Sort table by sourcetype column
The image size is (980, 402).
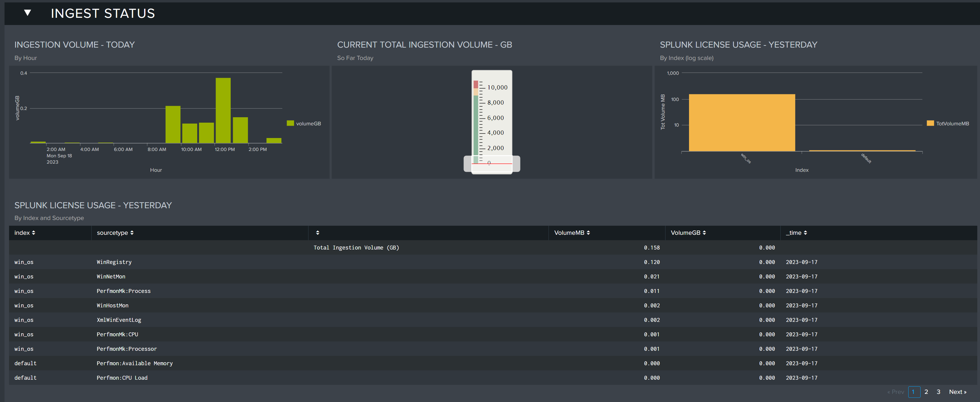pos(115,233)
